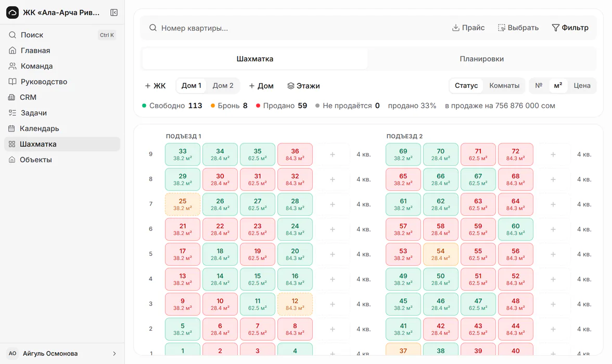Select apartment 54 in Подъезд 2
Screen dimensions: 612x364
pos(441,254)
